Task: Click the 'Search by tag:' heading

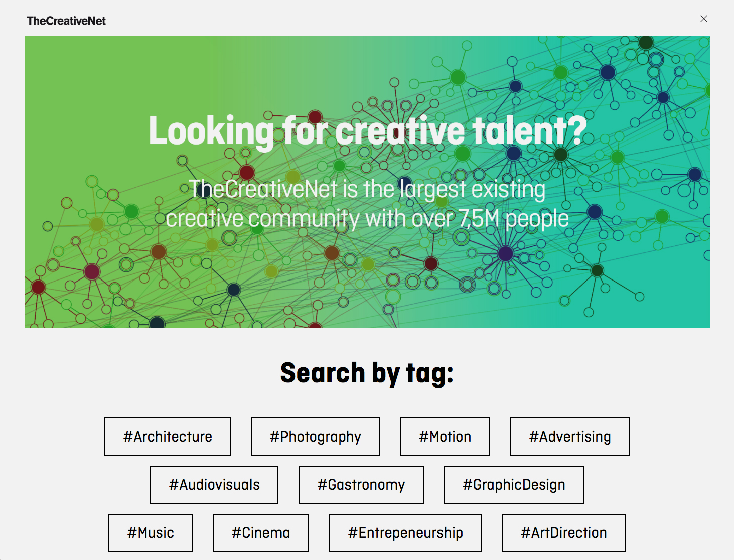Action: (367, 373)
